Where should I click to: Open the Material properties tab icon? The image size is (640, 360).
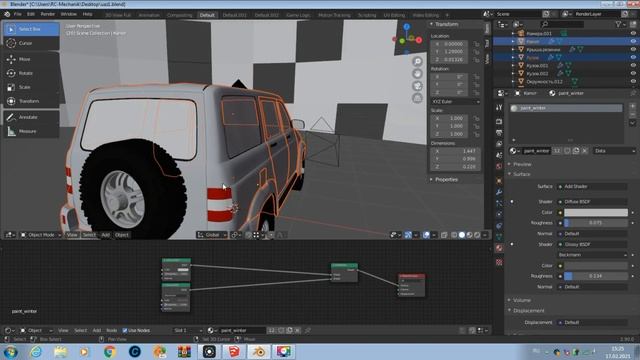tap(499, 248)
